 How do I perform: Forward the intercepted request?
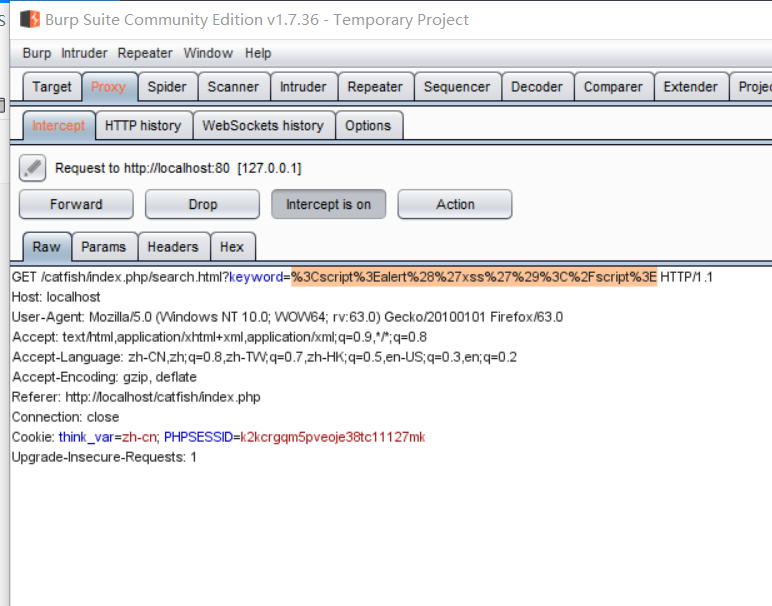click(x=76, y=204)
